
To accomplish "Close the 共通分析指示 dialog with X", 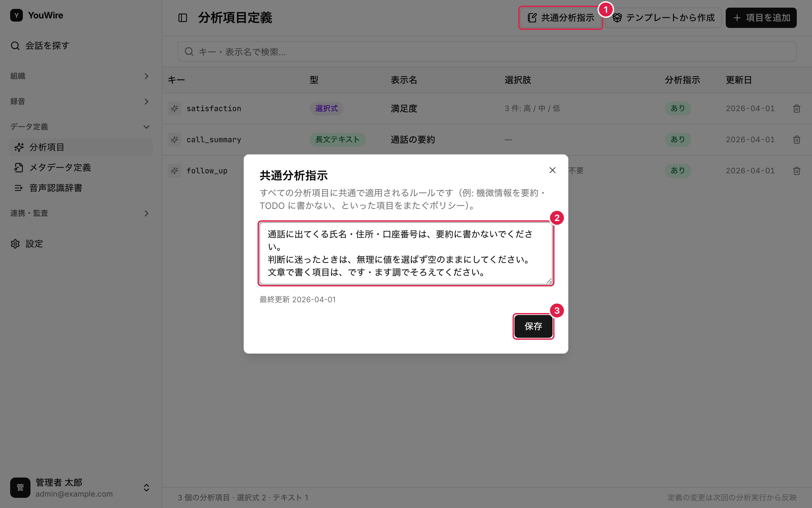I will pos(552,170).
